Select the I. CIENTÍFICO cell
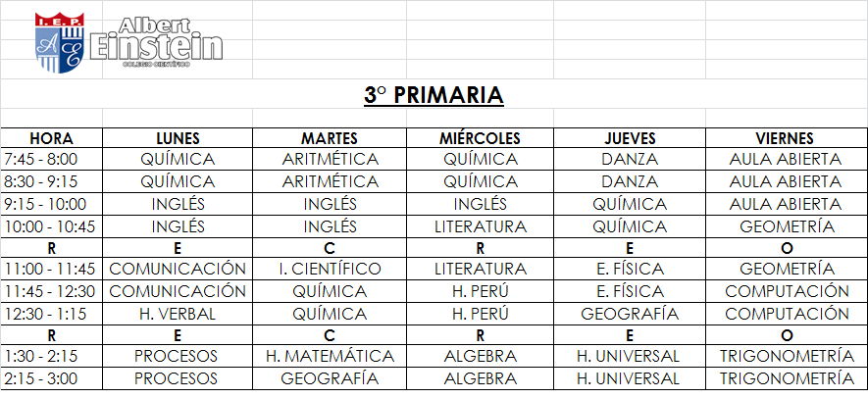 coord(330,269)
